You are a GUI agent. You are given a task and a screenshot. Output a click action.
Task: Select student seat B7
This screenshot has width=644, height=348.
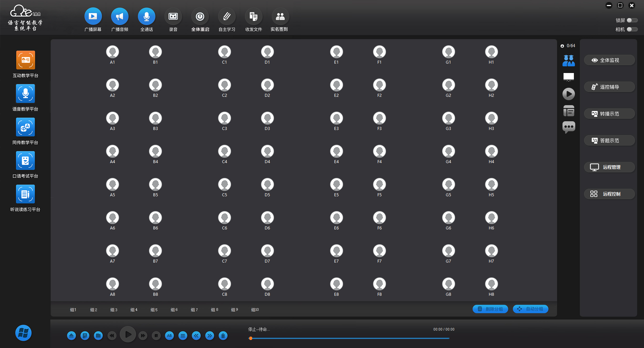(155, 254)
